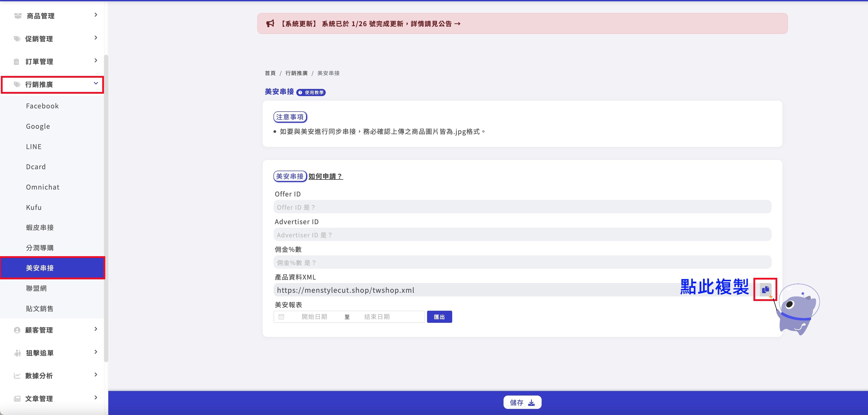
Task: Click the 匯出 export button
Action: [x=439, y=317]
